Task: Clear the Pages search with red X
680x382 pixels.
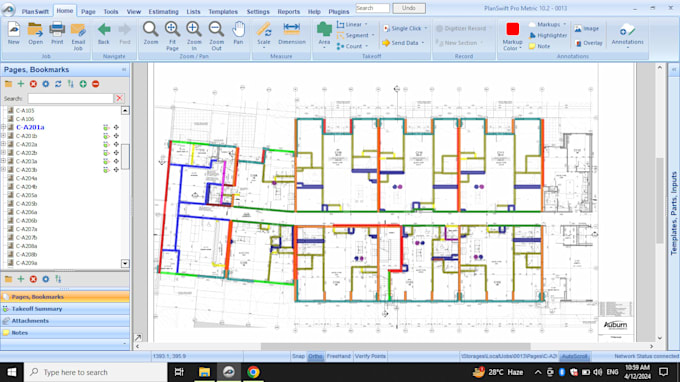Action: pos(119,98)
